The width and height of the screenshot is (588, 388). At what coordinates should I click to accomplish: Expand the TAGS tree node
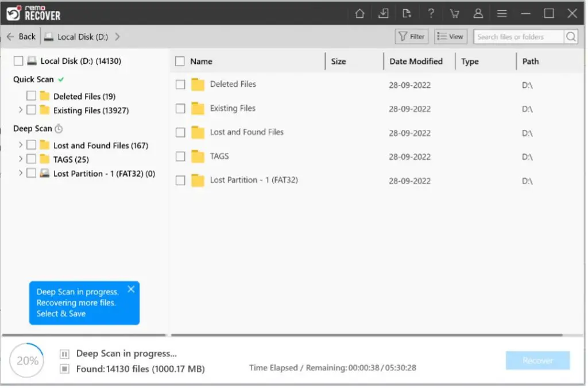tap(21, 159)
